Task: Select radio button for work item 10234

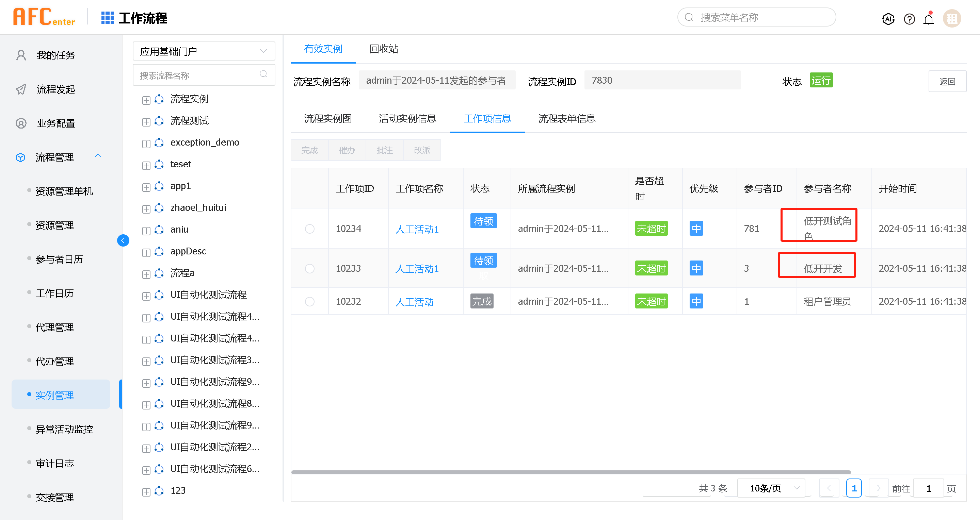Action: [310, 229]
